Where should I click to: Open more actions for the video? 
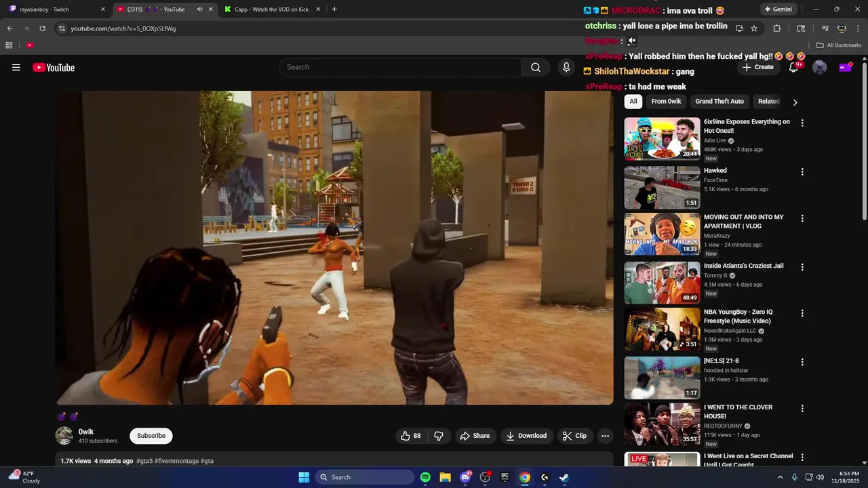[606, 436]
